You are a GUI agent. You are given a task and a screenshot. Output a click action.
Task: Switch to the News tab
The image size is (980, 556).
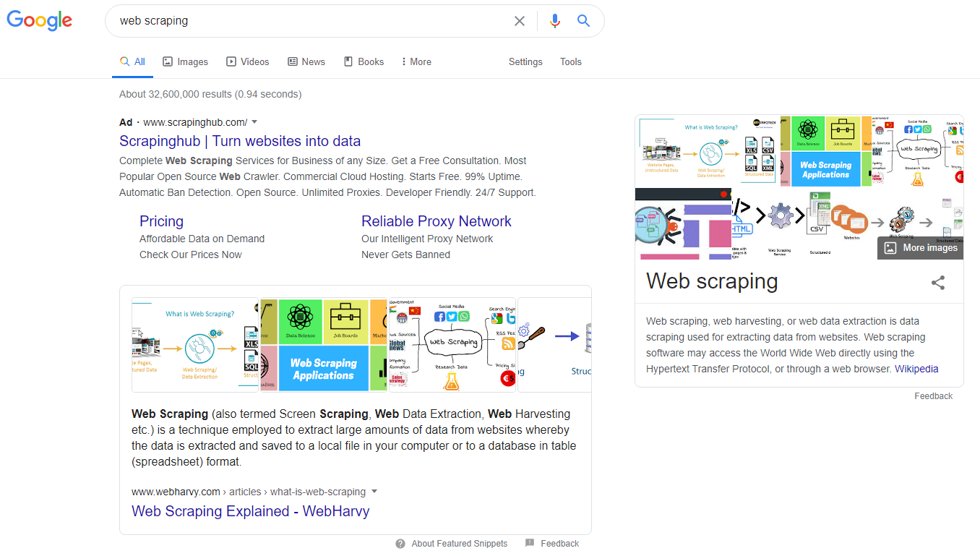tap(306, 62)
